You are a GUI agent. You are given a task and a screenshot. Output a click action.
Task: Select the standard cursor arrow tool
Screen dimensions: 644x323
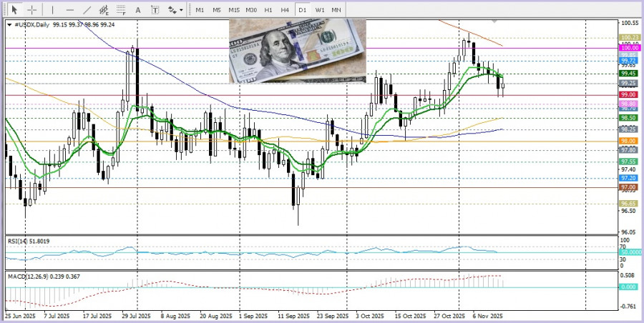point(13,10)
